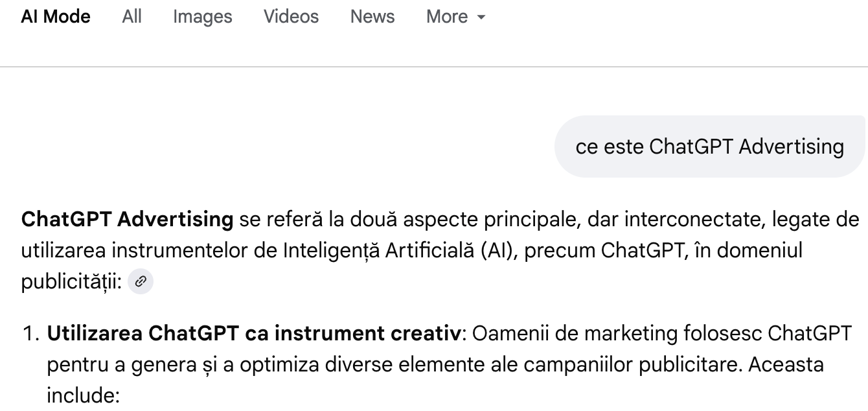Image resolution: width=868 pixels, height=411 pixels.
Task: Go to the Images tab
Action: tap(202, 17)
